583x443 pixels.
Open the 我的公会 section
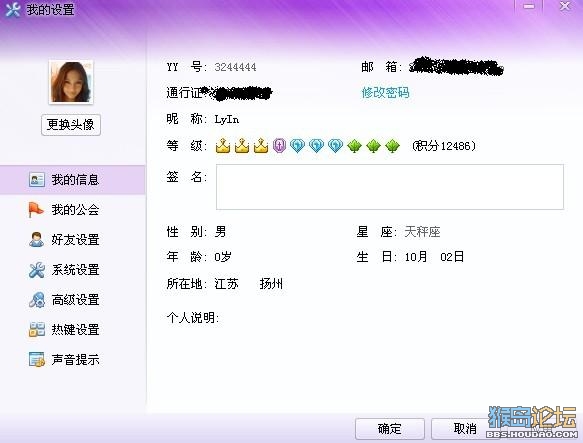[x=73, y=210]
